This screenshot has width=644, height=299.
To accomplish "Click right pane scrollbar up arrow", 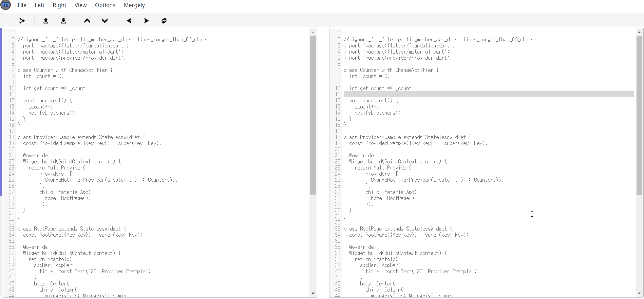I will 639,33.
